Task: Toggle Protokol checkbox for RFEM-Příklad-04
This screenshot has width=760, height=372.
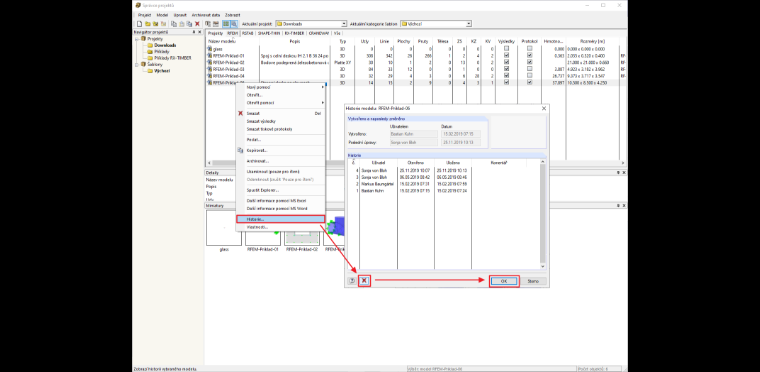Action: [530, 76]
